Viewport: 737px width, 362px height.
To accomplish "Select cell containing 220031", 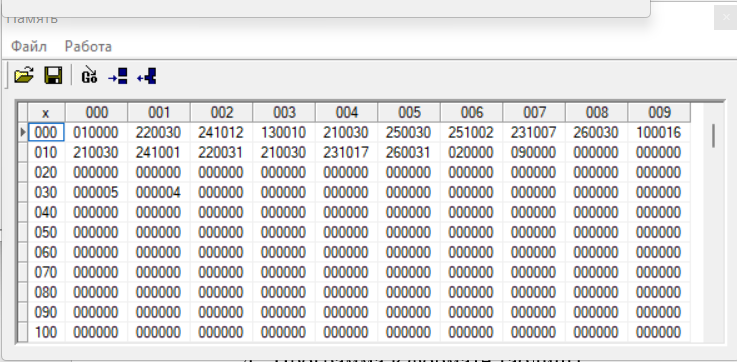I will tap(221, 152).
